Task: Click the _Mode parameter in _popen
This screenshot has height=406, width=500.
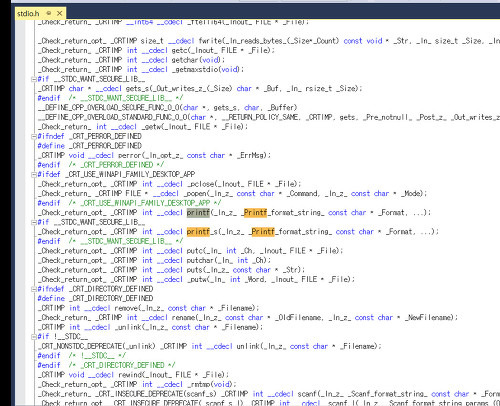Action: click(411, 194)
